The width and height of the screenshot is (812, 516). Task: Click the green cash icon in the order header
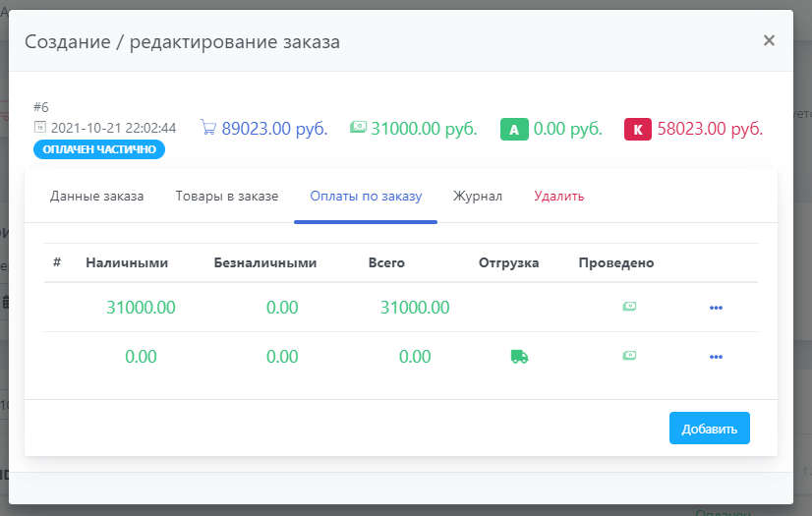359,128
